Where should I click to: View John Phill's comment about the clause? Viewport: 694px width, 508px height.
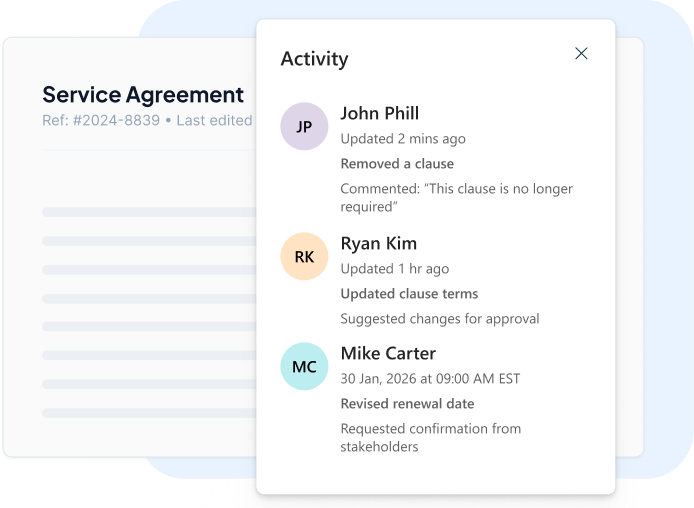click(x=456, y=198)
